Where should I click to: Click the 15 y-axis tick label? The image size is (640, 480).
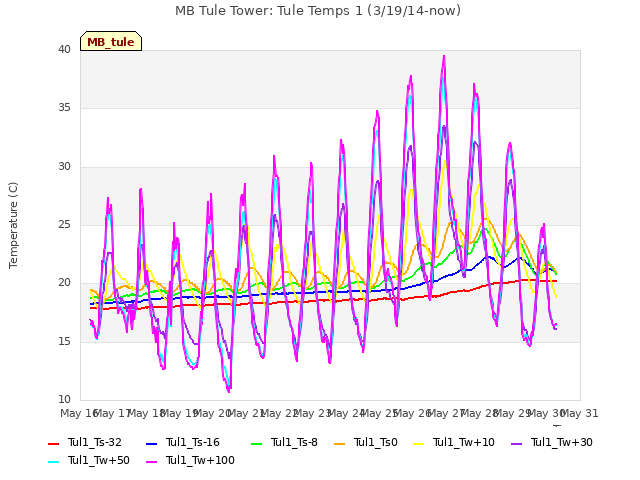pyautogui.click(x=64, y=342)
